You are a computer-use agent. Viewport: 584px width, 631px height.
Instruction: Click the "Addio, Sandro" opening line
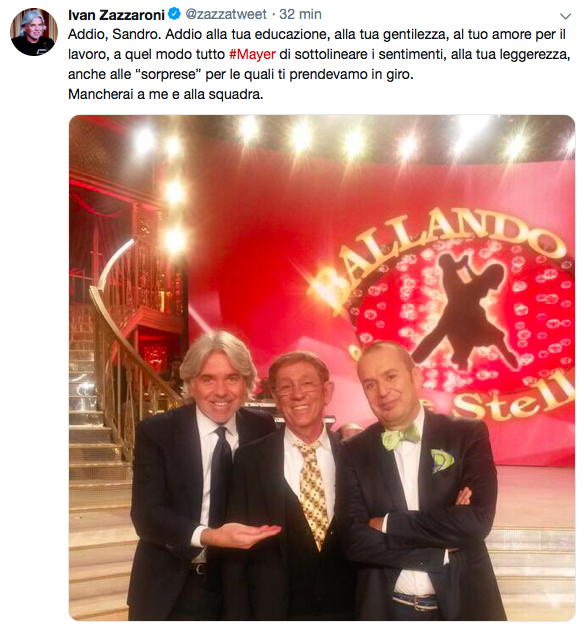[x=115, y=35]
